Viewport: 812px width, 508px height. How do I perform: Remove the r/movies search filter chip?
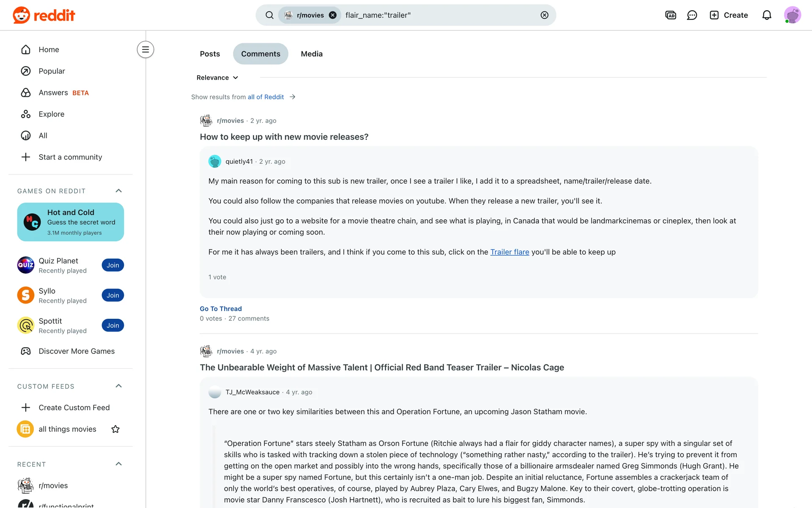333,15
